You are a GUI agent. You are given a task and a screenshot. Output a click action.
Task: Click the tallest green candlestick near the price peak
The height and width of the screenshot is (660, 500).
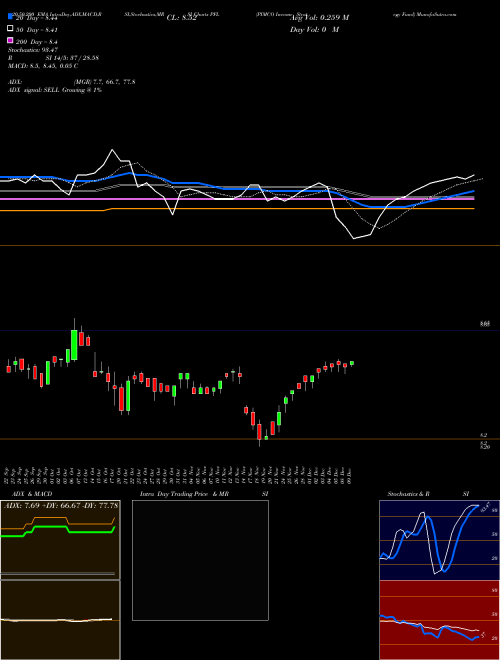coord(74,345)
